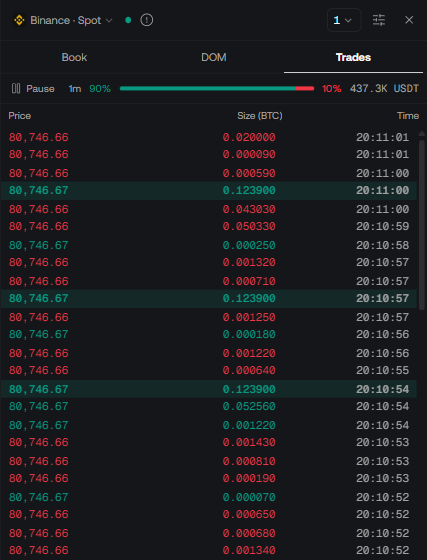The height and width of the screenshot is (560, 427).
Task: Switch to the Book tab
Action: click(74, 57)
